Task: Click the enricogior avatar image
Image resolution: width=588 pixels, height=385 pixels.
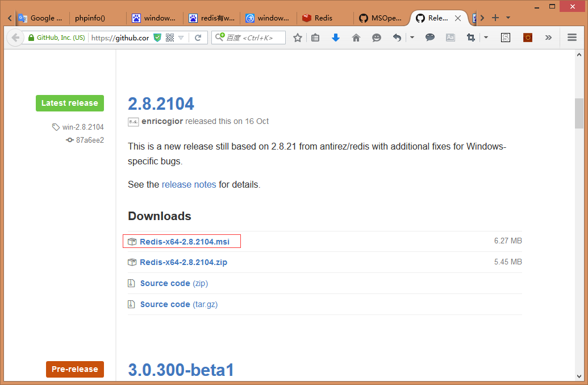Action: 134,122
